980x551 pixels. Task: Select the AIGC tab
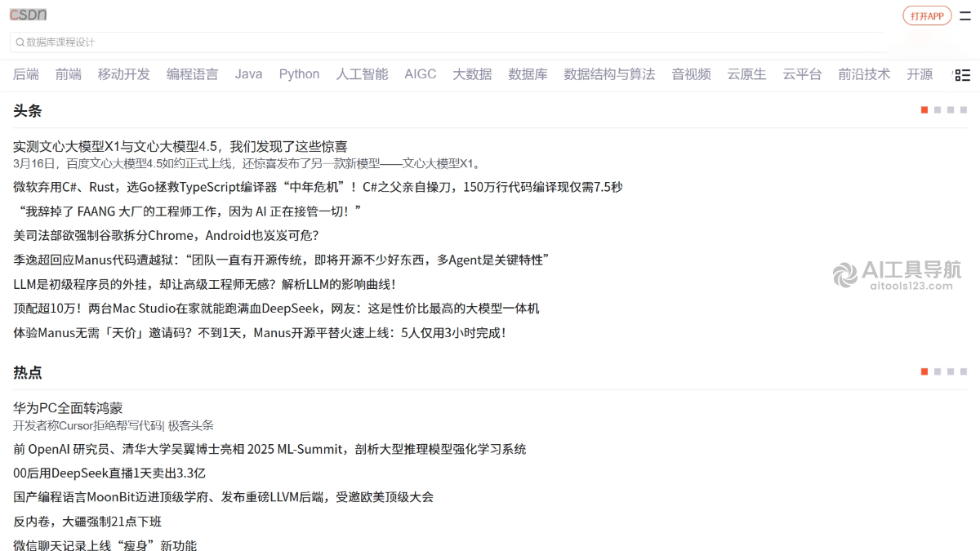(x=421, y=74)
